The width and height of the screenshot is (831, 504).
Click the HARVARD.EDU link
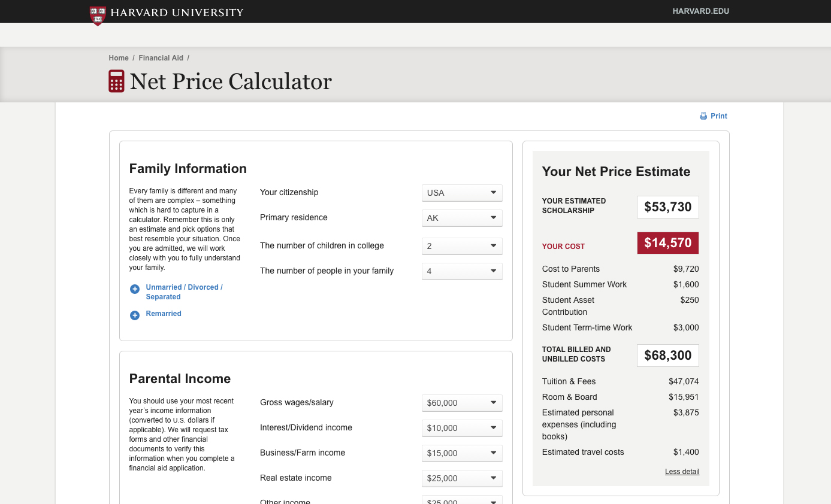tap(700, 11)
